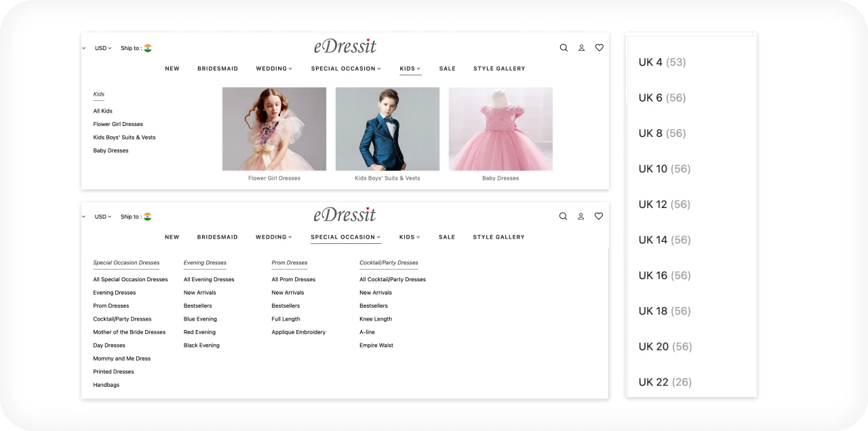
Task: Open Full Length link under Prom Dresses
Action: pos(285,319)
